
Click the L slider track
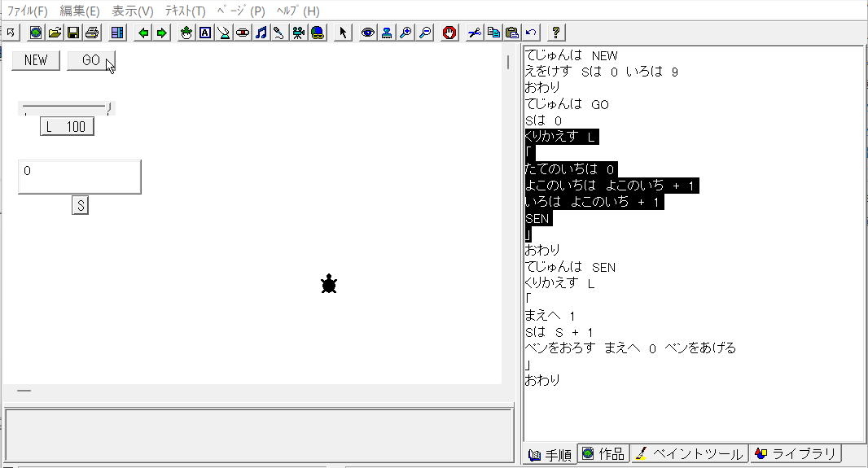click(67, 107)
